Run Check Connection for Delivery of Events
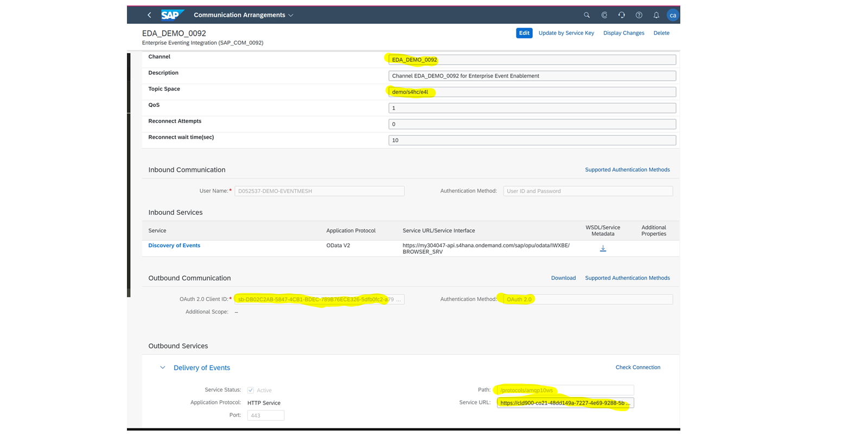This screenshot has height=436, width=868. [x=638, y=368]
